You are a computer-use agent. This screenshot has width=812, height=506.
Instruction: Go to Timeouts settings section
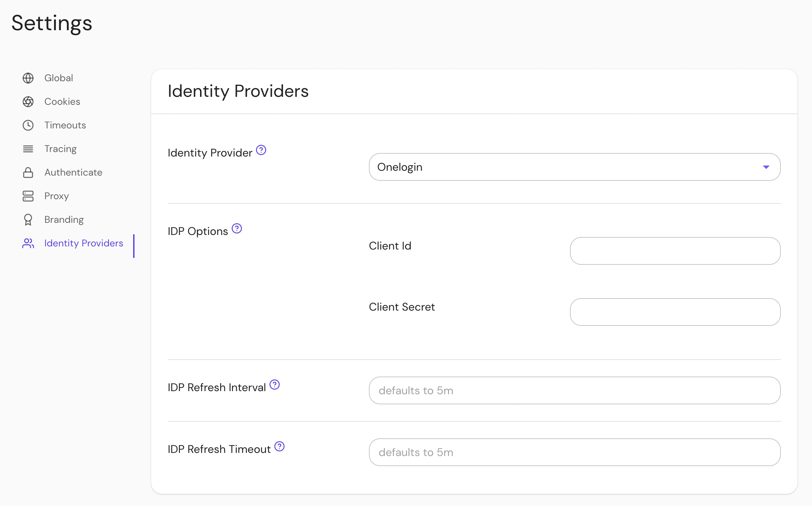point(65,125)
